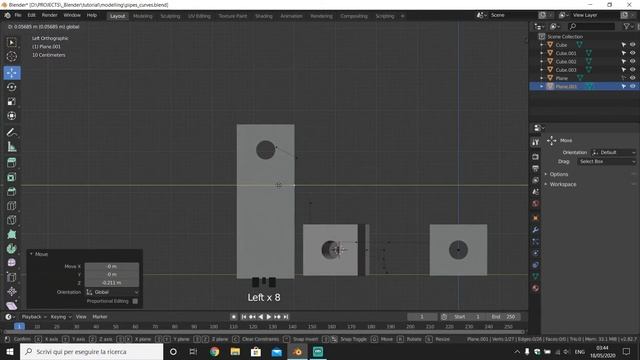Play the animation forward

tap(269, 317)
